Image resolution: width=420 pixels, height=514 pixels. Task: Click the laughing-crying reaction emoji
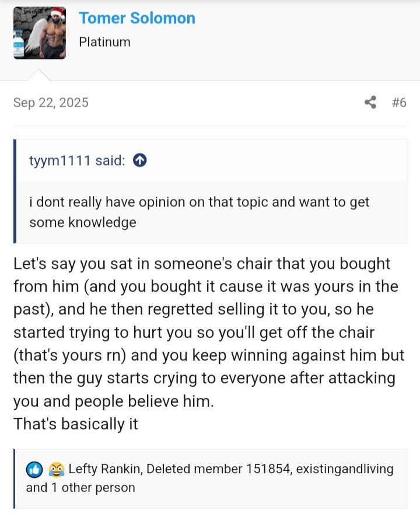coord(57,469)
